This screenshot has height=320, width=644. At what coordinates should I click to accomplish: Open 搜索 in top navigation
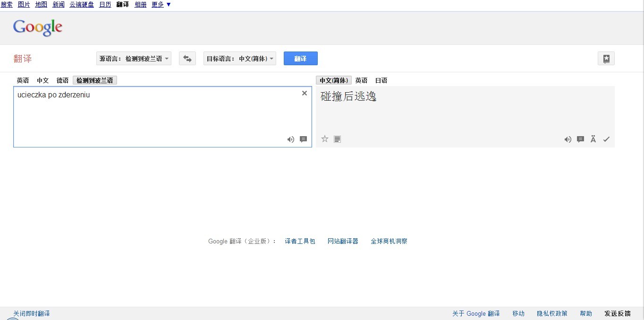click(x=7, y=4)
